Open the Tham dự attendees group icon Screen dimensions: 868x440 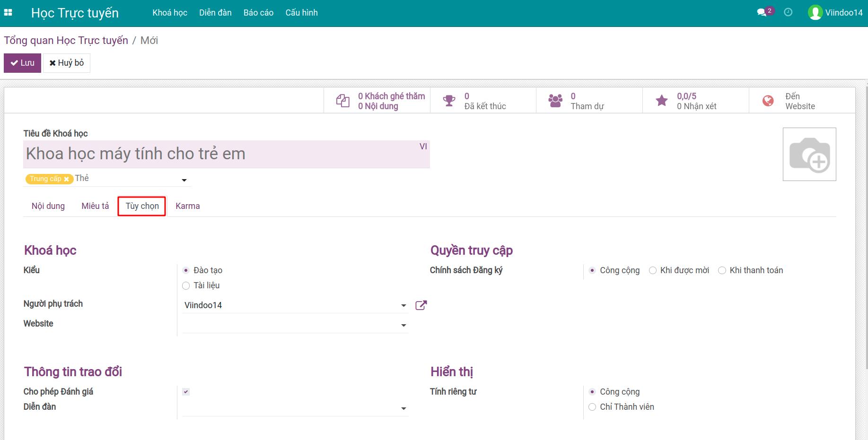555,101
